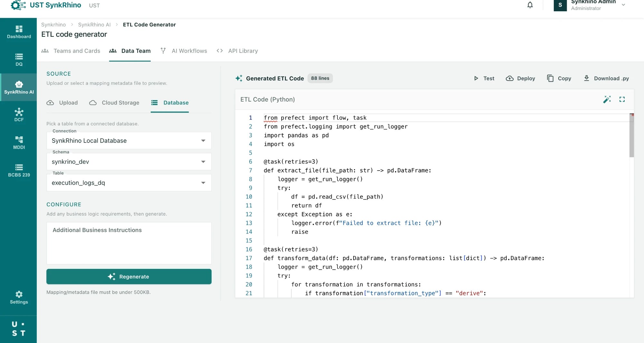Click the 88 lines badge
This screenshot has width=644, height=343.
(x=320, y=78)
